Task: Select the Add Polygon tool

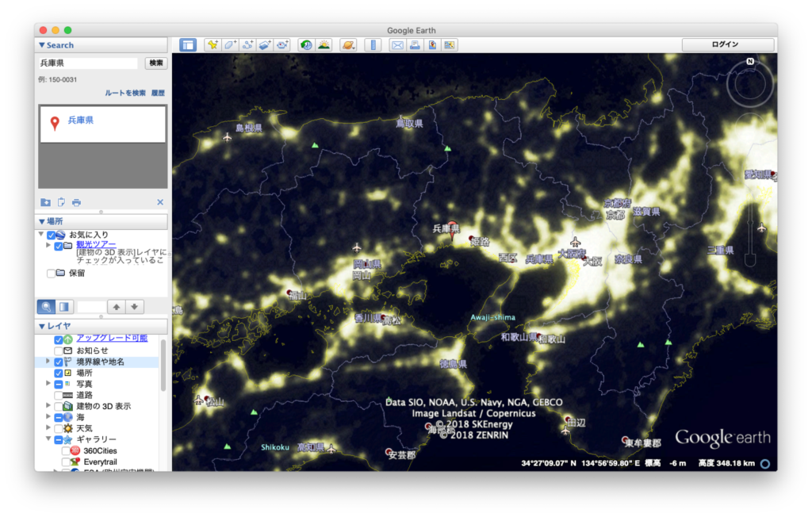Action: (230, 45)
